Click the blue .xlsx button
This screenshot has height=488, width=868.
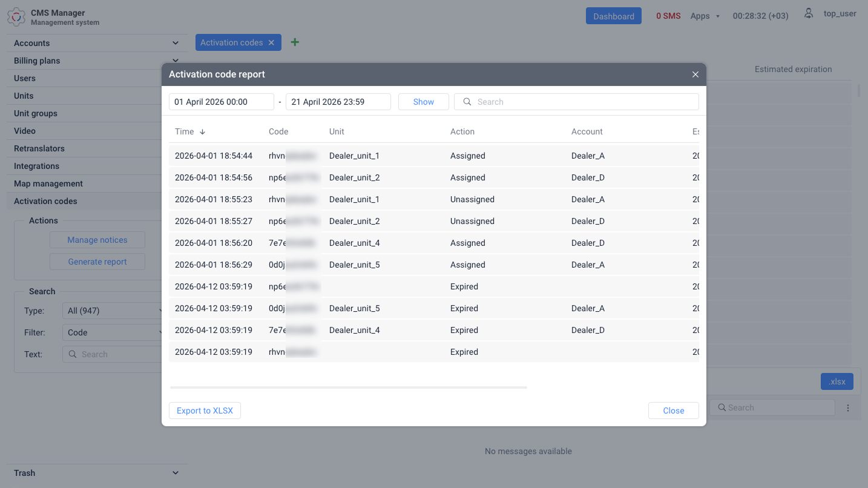click(x=837, y=381)
